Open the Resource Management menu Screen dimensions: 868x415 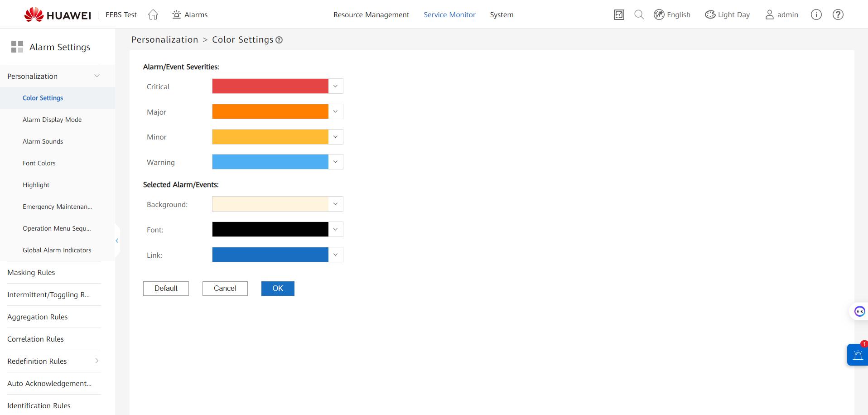pyautogui.click(x=371, y=15)
